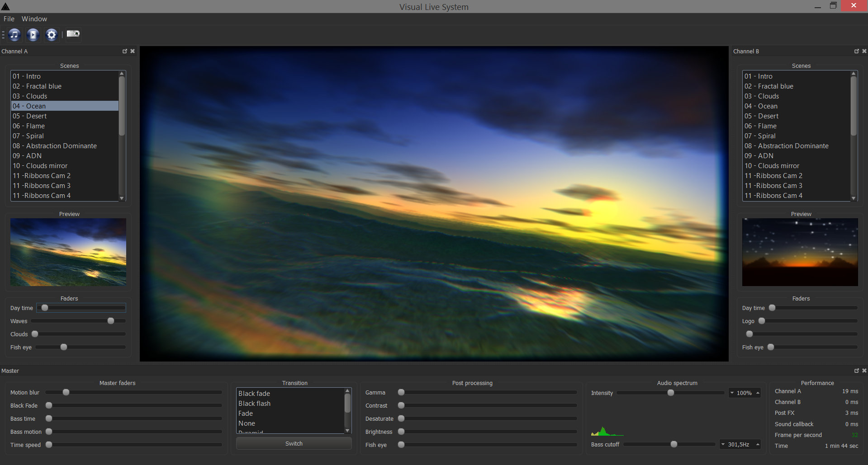
Task: Open the Window menu
Action: point(34,19)
